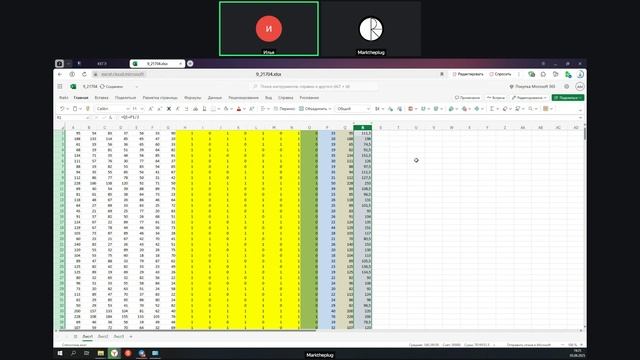640x360 pixels.
Task: Click the Merge (Объединить) button
Action: click(x=315, y=109)
